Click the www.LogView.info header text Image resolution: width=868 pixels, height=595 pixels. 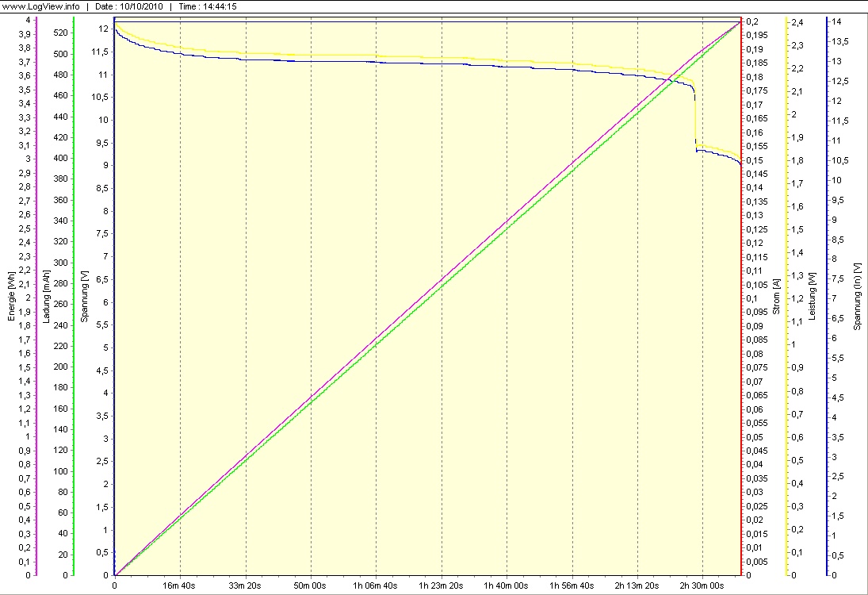(40, 6)
